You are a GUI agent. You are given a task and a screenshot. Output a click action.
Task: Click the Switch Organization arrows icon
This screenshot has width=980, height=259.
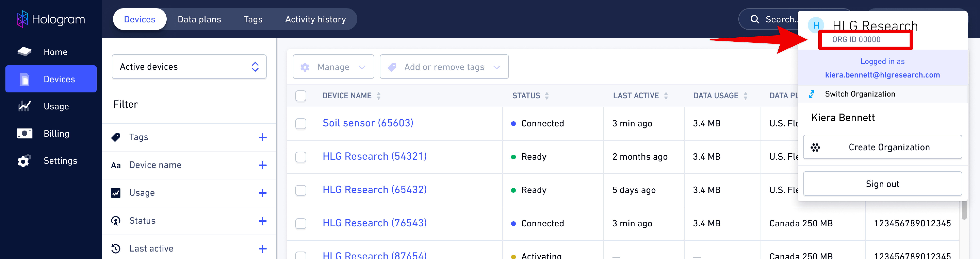811,94
